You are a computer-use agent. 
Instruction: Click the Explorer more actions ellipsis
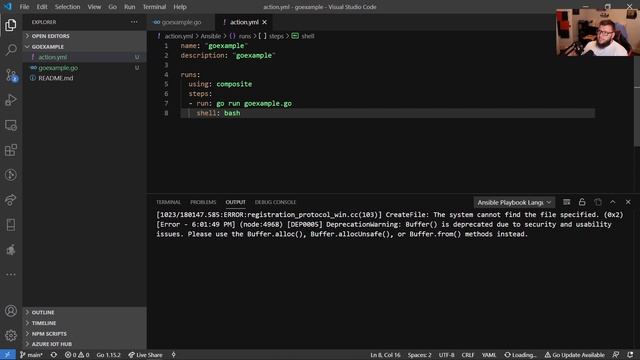(x=134, y=22)
